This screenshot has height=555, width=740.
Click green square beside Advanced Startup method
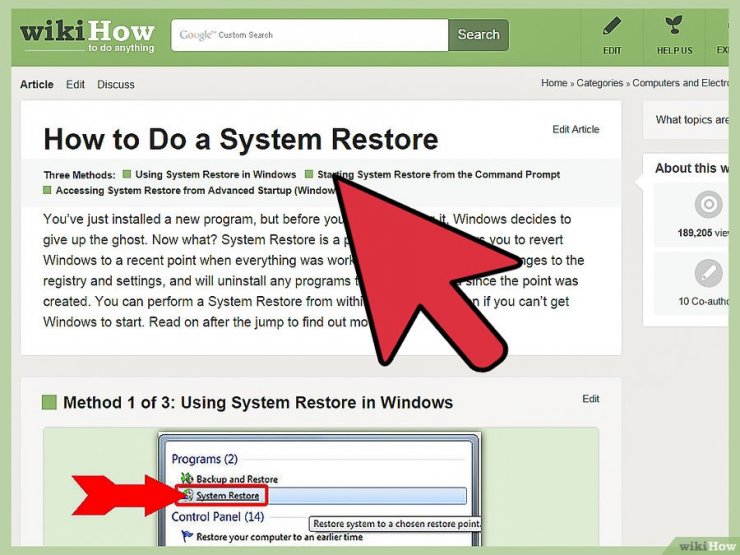coord(47,190)
